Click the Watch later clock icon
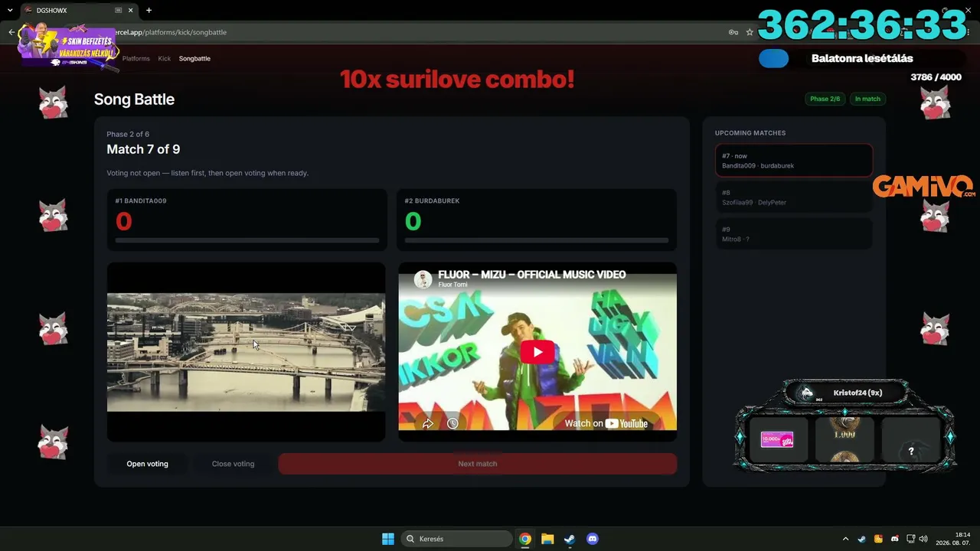Image resolution: width=980 pixels, height=551 pixels. pos(452,423)
